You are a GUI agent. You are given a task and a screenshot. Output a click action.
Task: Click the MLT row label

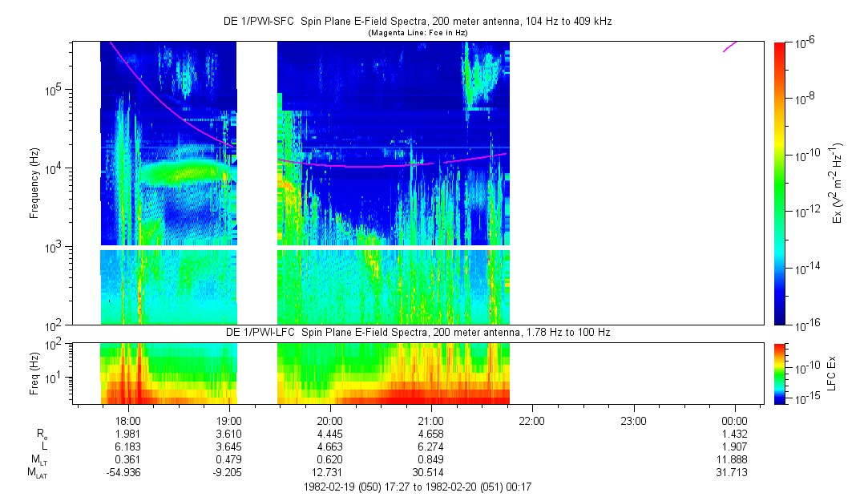click(x=39, y=460)
